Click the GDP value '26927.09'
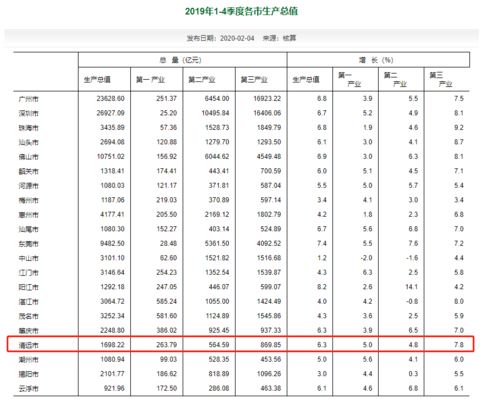480x399 pixels. (110, 113)
